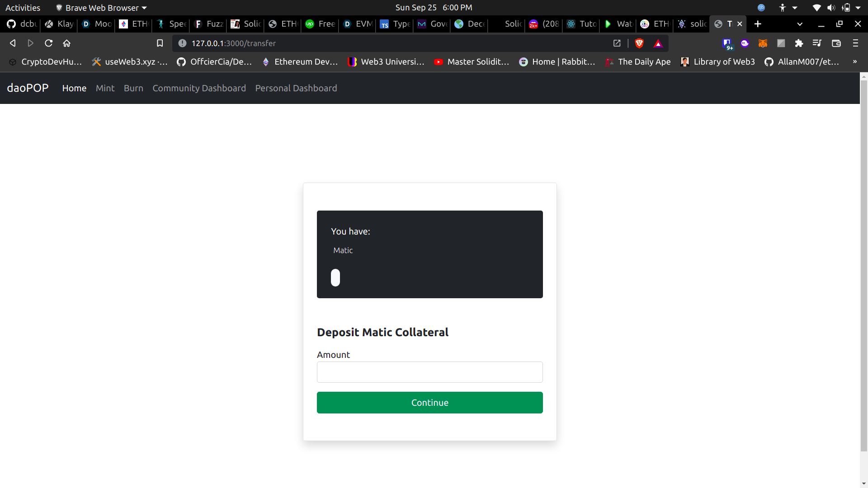Click the Community Dashboard tab

tap(199, 88)
